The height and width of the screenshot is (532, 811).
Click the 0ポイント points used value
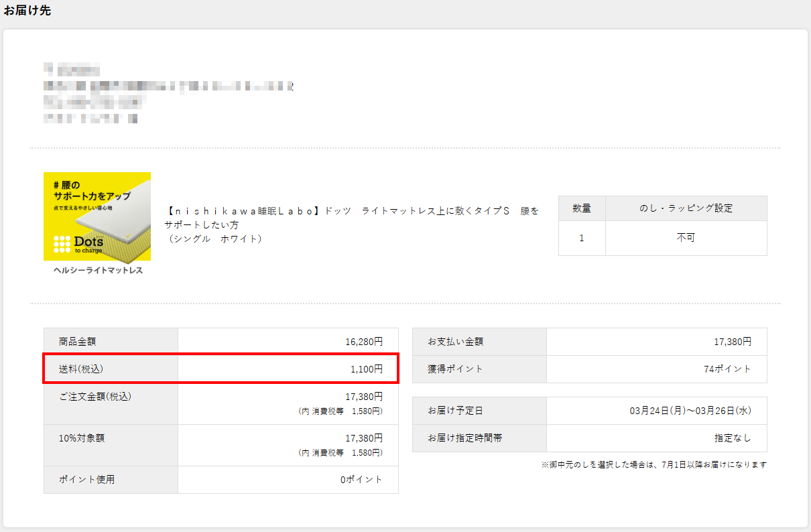(x=361, y=480)
